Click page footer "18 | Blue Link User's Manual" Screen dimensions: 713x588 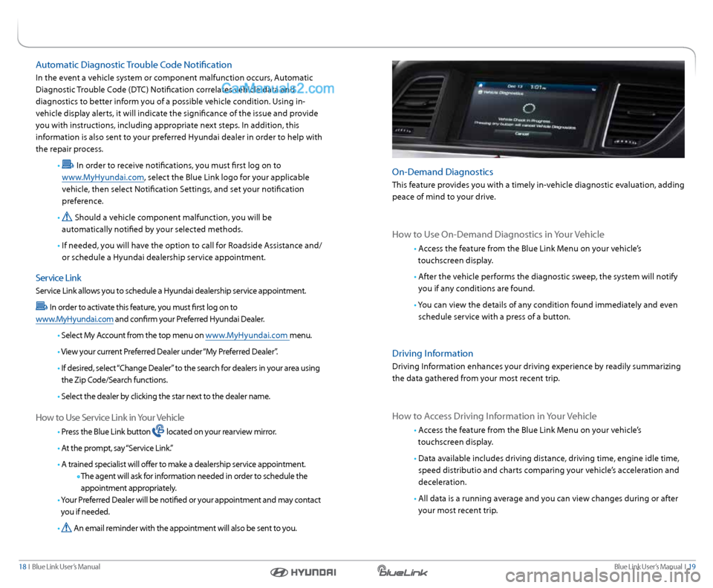[59, 566]
